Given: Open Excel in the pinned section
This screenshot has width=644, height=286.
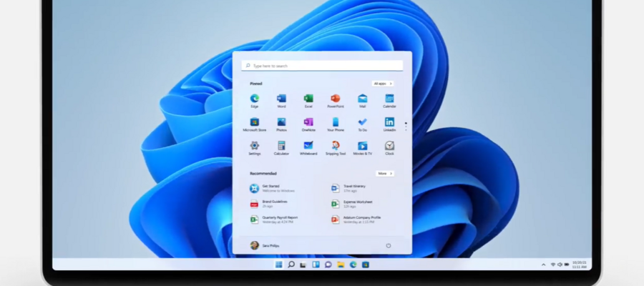Looking at the screenshot, I should pos(308,99).
